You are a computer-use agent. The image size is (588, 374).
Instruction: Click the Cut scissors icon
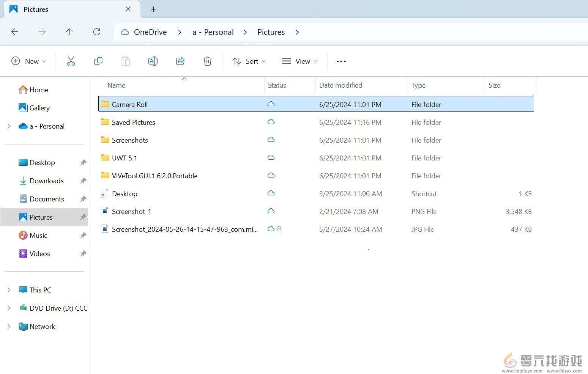click(71, 61)
